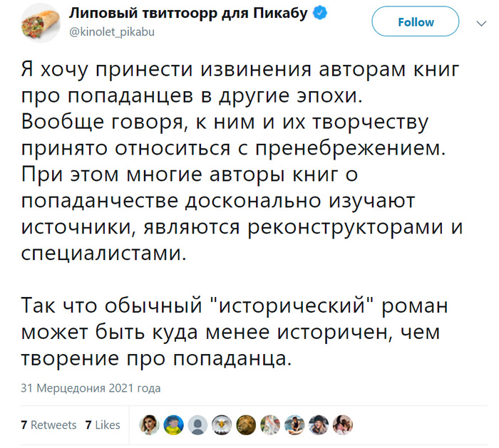Screen dimensions: 499x448
Task: Open the shawarma profile avatar
Action: click(41, 23)
